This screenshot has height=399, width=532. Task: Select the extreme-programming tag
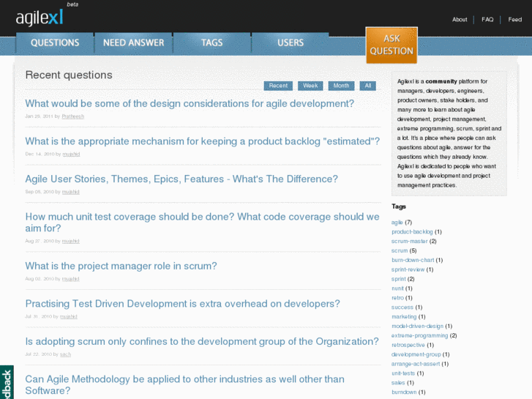(x=420, y=336)
